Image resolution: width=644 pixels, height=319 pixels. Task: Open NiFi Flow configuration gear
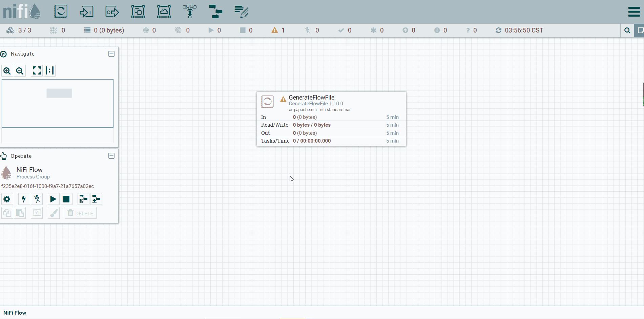(x=7, y=199)
